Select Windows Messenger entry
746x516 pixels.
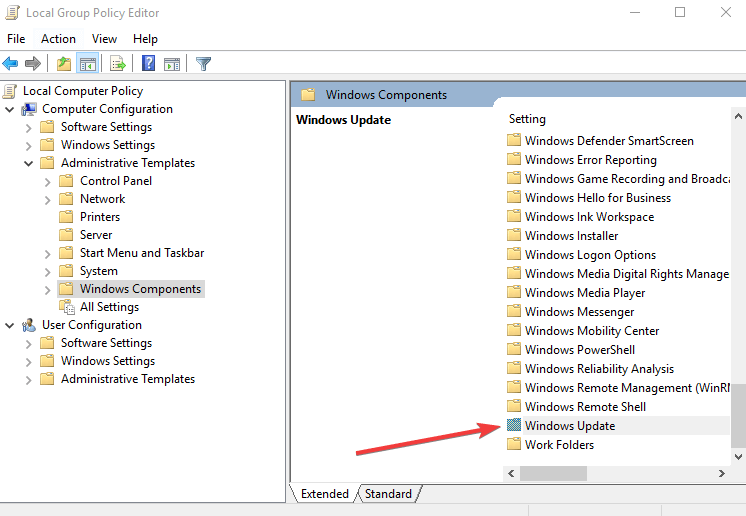click(579, 312)
